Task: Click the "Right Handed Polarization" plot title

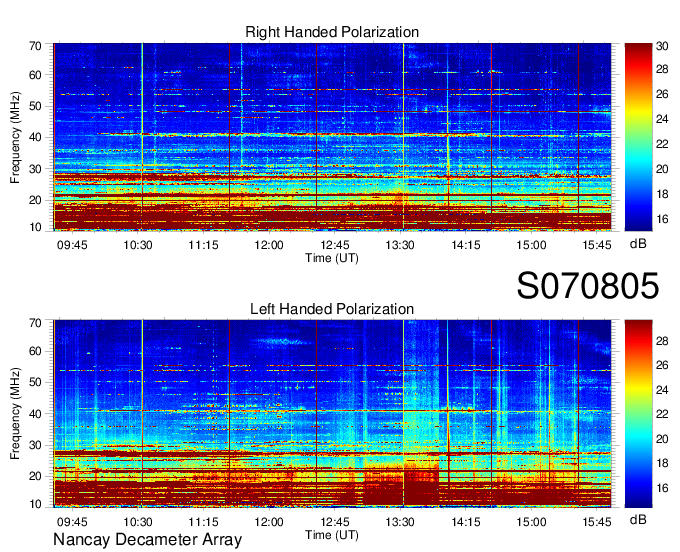Action: 332,32
